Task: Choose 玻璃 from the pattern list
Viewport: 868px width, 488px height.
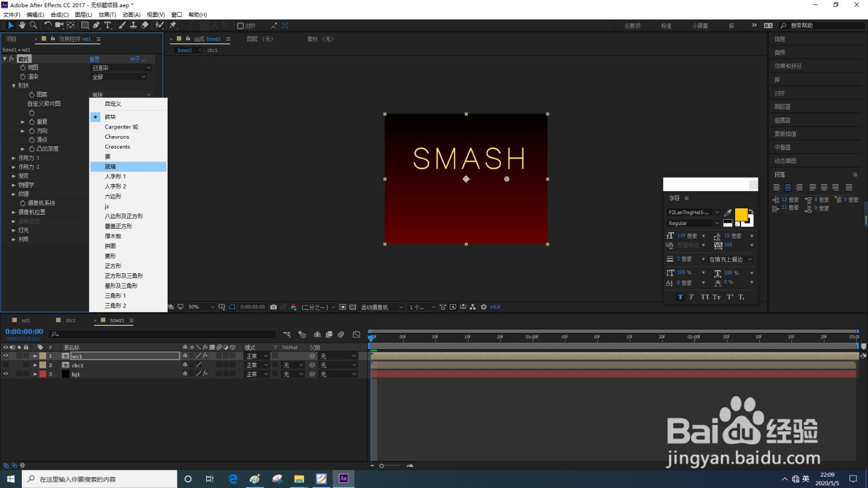Action: coord(128,166)
